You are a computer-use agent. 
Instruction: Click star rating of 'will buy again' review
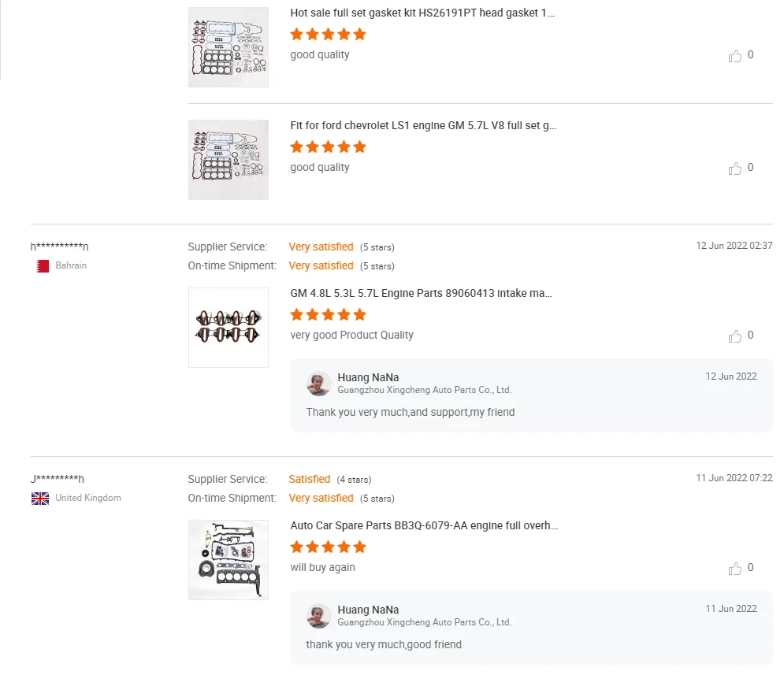[328, 547]
